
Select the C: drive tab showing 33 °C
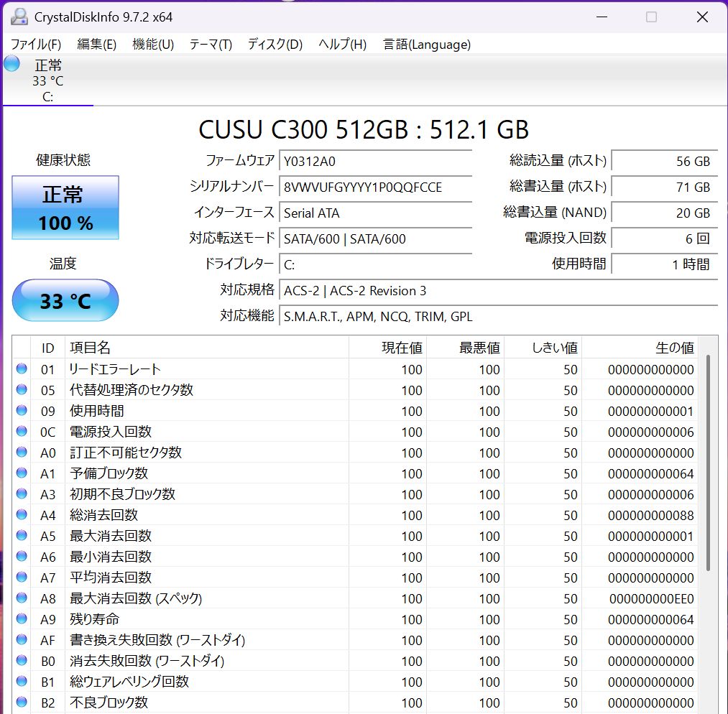click(x=48, y=80)
